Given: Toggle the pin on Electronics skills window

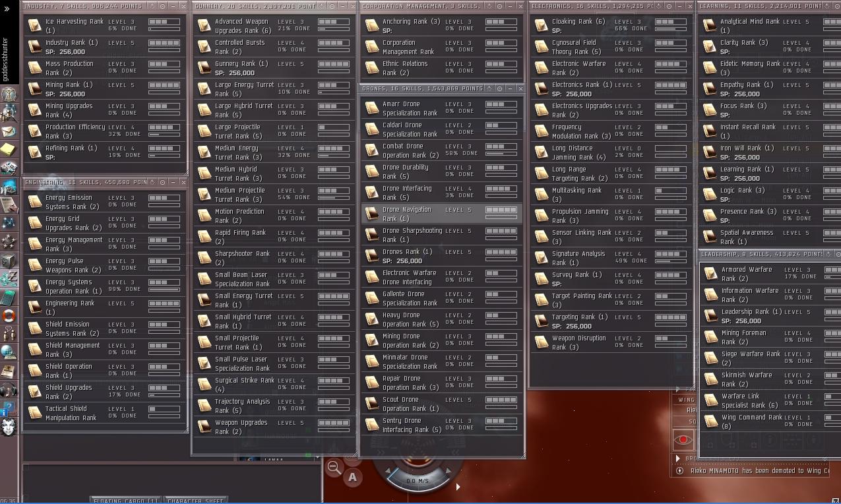Looking at the screenshot, I should pyautogui.click(x=658, y=6).
